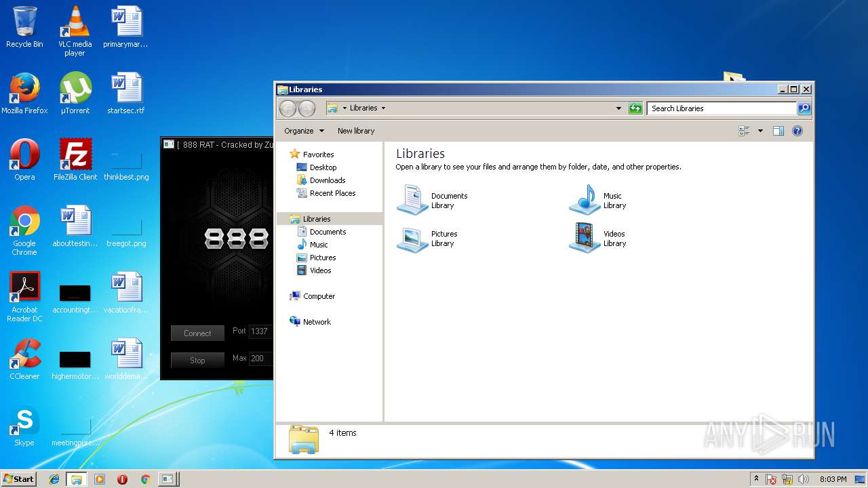This screenshot has height=488, width=868.
Task: Switch to 888 RAT taskbar button
Action: pos(167,479)
